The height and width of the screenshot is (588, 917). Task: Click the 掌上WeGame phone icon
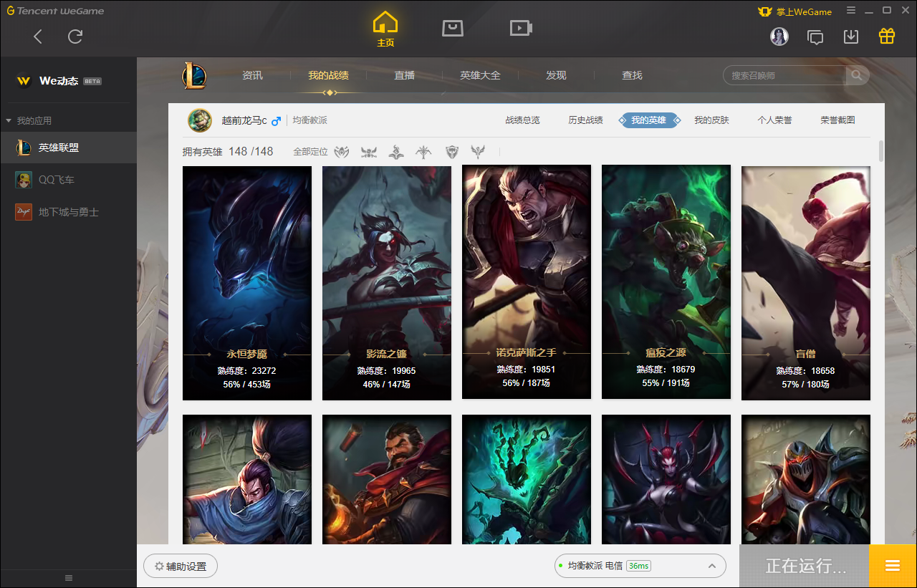(765, 11)
